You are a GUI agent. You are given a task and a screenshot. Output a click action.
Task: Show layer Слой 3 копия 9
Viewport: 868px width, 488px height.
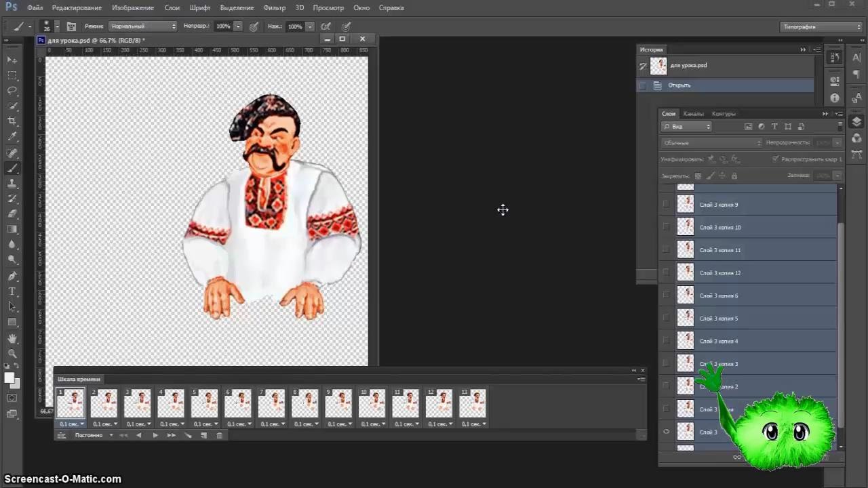[x=666, y=205]
